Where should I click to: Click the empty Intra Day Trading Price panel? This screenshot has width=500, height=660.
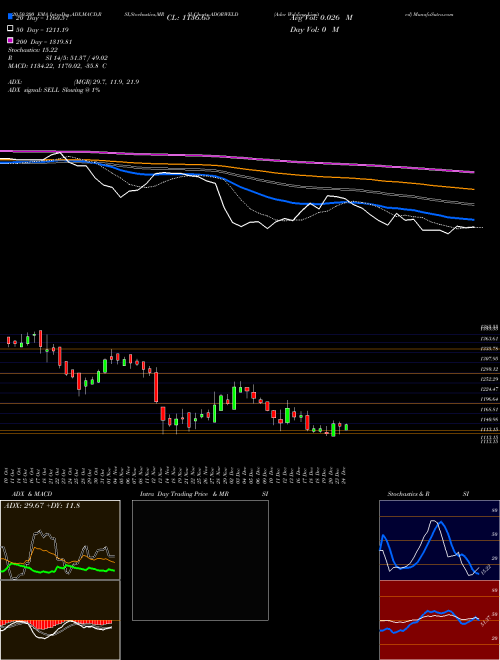200,560
